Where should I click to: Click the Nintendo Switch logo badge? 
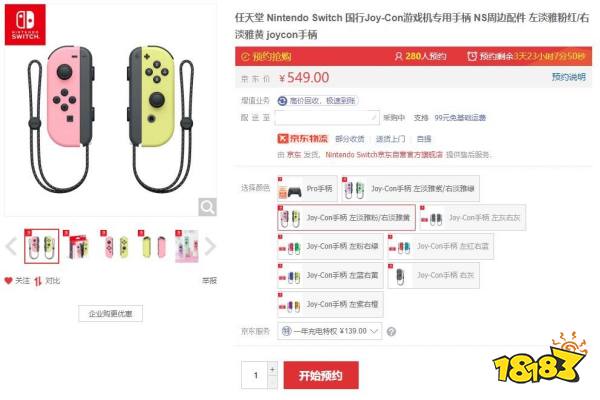(x=25, y=25)
